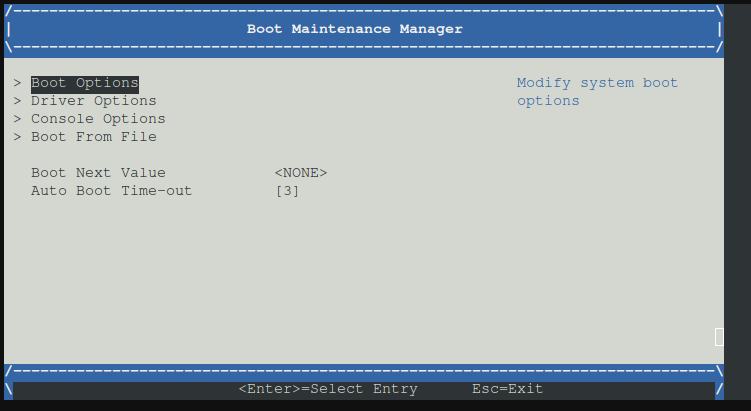Select the Auto Boot Time-out label
The width and height of the screenshot is (751, 411).
tap(112, 191)
